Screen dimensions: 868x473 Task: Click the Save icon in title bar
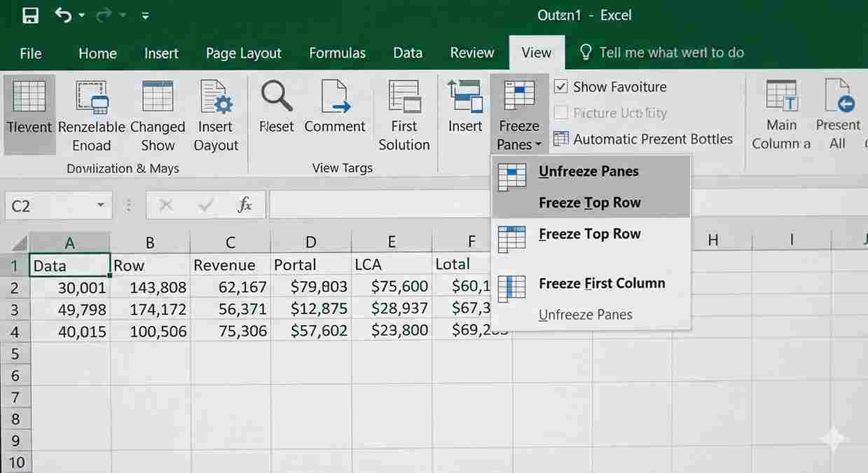(x=30, y=15)
